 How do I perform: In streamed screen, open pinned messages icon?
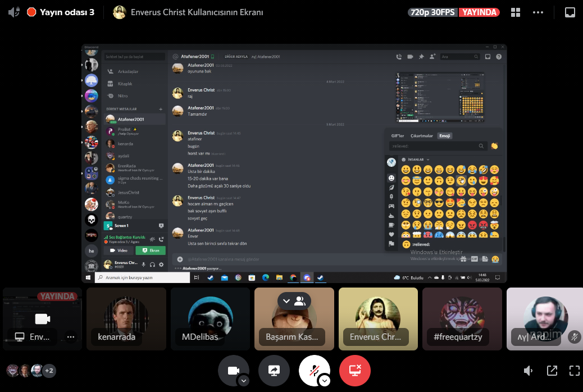(421, 57)
